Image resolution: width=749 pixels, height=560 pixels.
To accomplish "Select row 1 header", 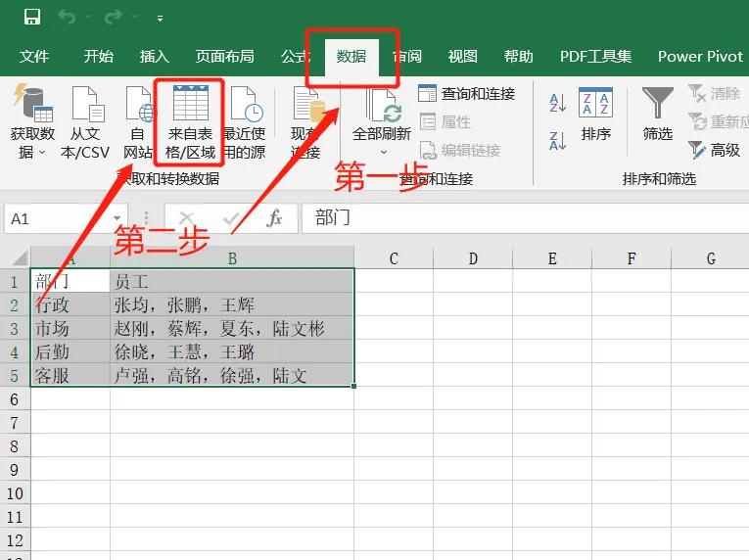I will pos(15,281).
